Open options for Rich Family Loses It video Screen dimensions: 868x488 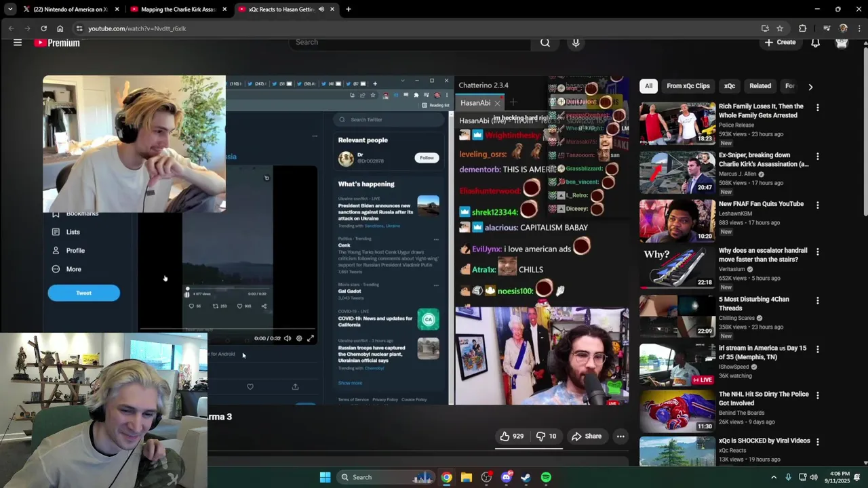pyautogui.click(x=818, y=108)
